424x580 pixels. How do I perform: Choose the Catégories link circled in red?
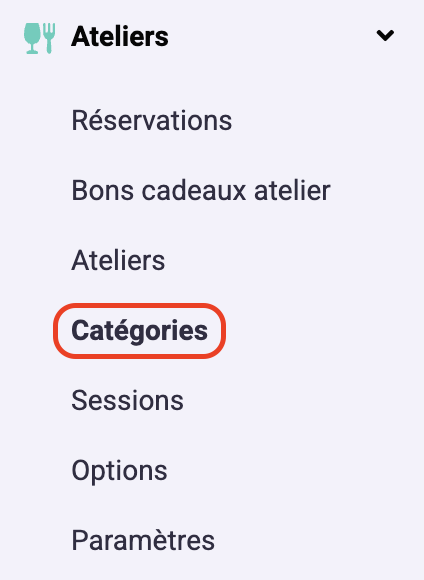(139, 331)
